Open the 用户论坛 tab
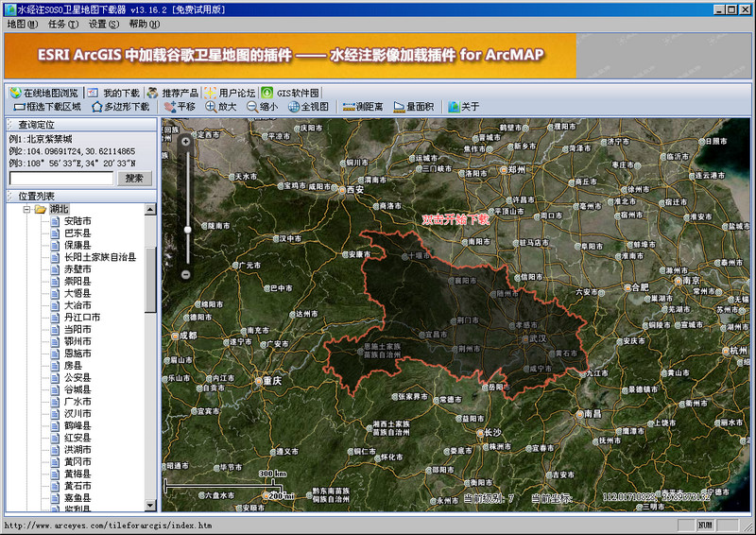The width and height of the screenshot is (756, 535). pyautogui.click(x=230, y=93)
